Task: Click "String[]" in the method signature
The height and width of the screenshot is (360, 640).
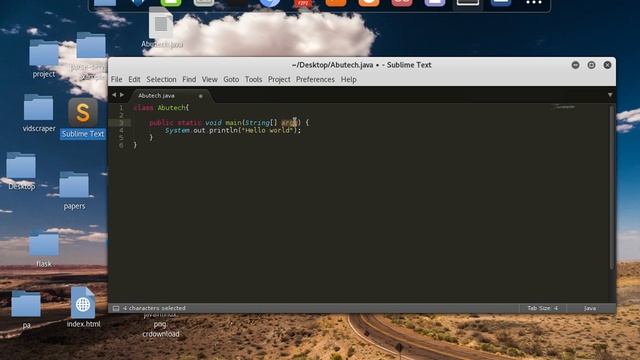Action: point(261,122)
